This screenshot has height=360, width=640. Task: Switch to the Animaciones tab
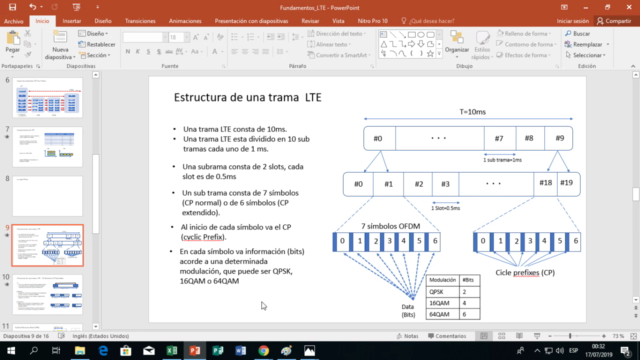[x=185, y=21]
